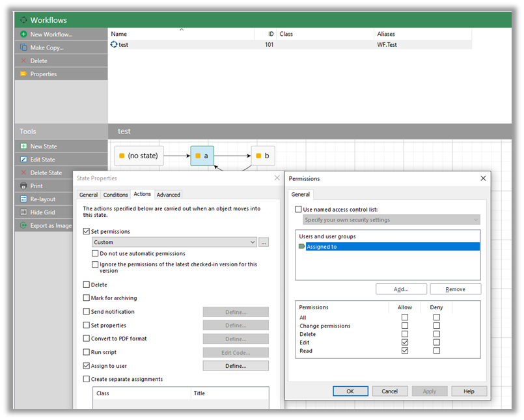524x420 pixels.
Task: Select the Edit State tool icon
Action: click(23, 160)
